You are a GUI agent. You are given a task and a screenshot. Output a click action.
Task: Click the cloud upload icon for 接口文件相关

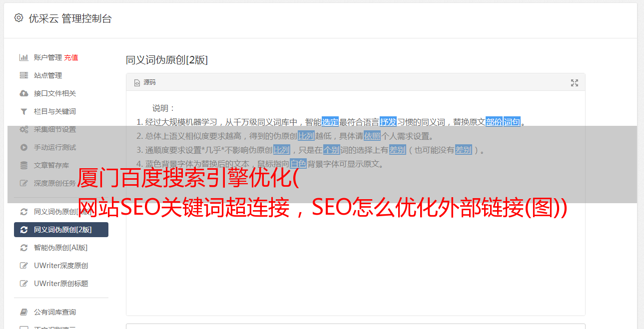[x=23, y=93]
